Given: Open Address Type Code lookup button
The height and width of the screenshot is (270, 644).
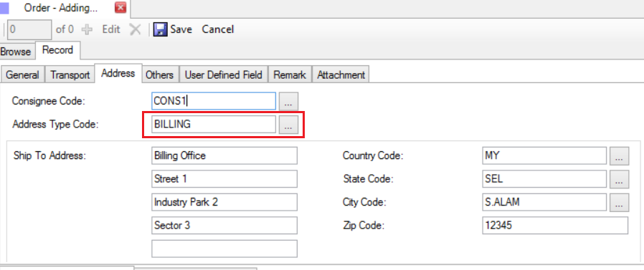Looking at the screenshot, I should [x=289, y=125].
